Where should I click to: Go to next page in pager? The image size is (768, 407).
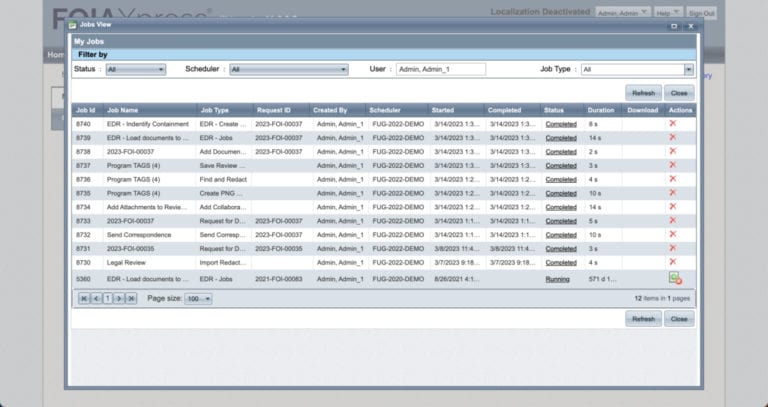(x=119, y=298)
